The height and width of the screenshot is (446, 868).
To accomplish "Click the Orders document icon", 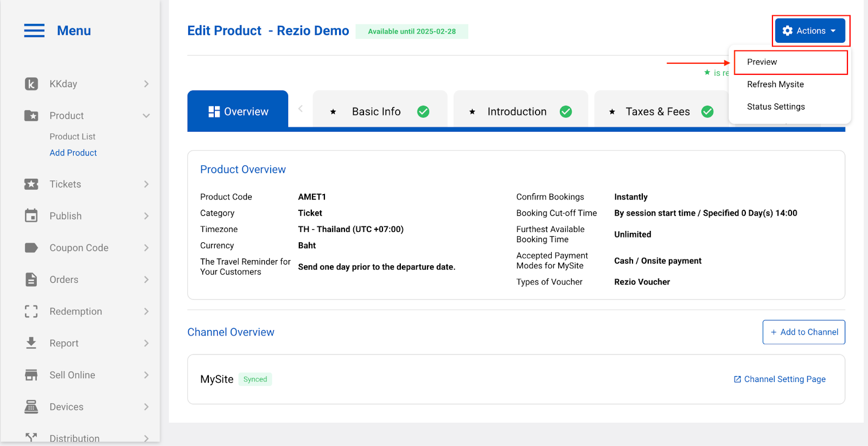I will pyautogui.click(x=31, y=280).
